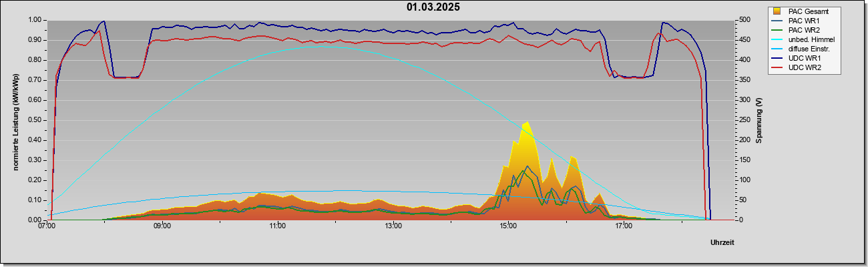Click the 1.00 label on power axis
Screen dimensions: 868x267
[35, 20]
